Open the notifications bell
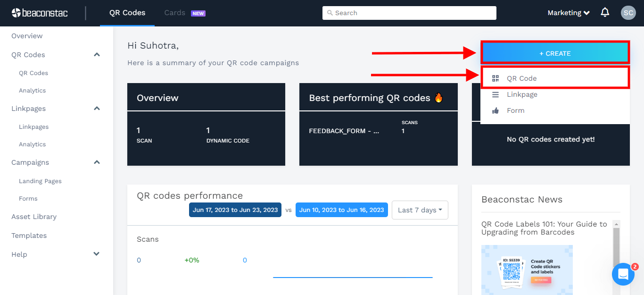 (x=605, y=13)
